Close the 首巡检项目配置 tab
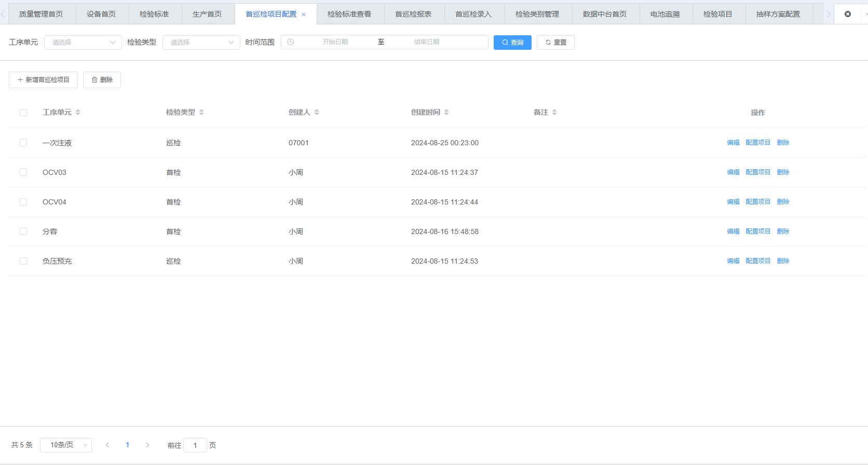Screen dimensions: 868x466 coord(304,15)
